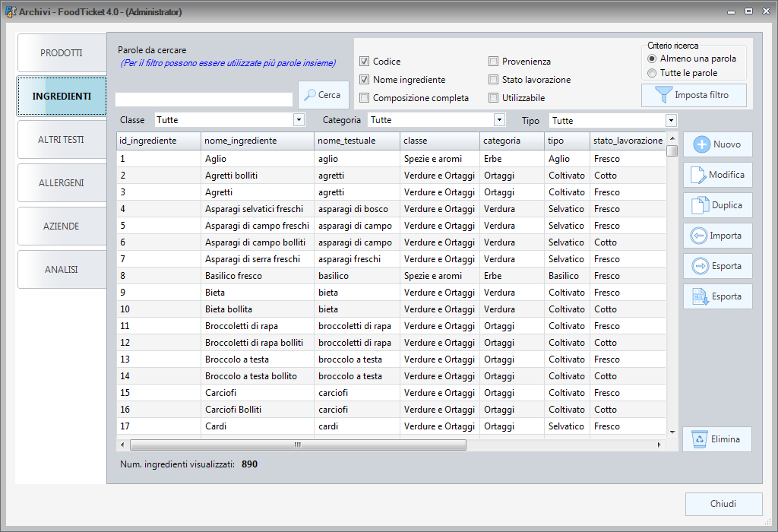
Task: Select the second Esporta spreadsheet export icon
Action: tap(716, 296)
